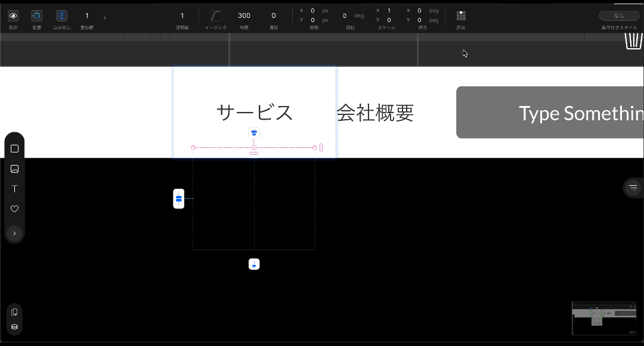Edit the スケール Y value

click(389, 20)
